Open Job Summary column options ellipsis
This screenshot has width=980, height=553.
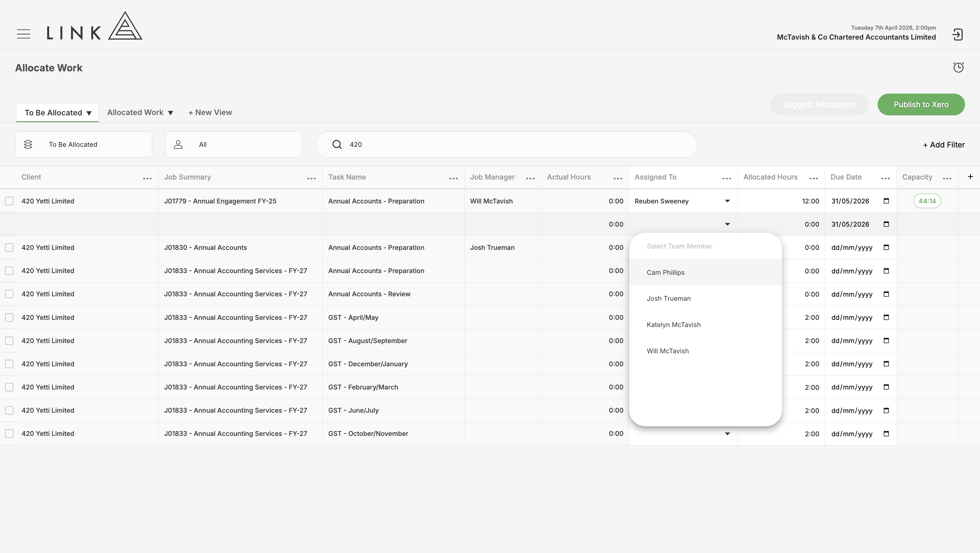tap(312, 179)
